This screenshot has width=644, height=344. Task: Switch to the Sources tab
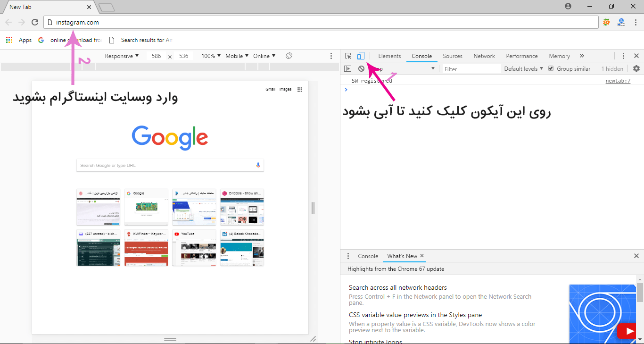(x=453, y=56)
